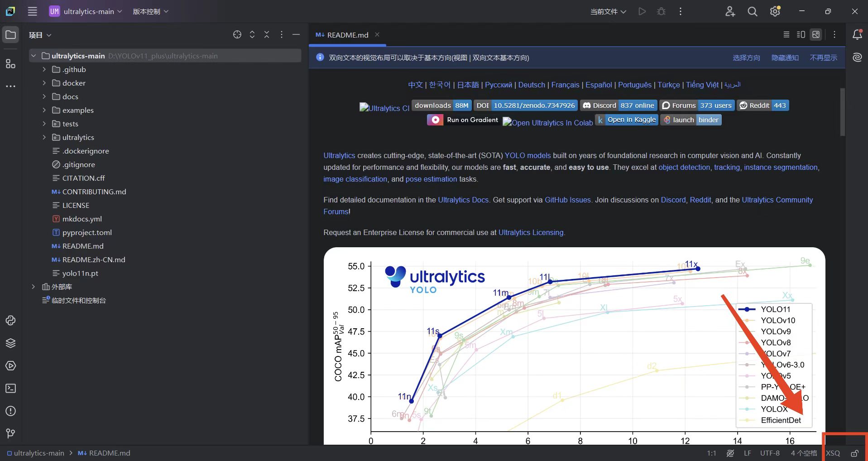Open the editor tab options menu
Screen dimensions: 868x461
(x=834, y=35)
